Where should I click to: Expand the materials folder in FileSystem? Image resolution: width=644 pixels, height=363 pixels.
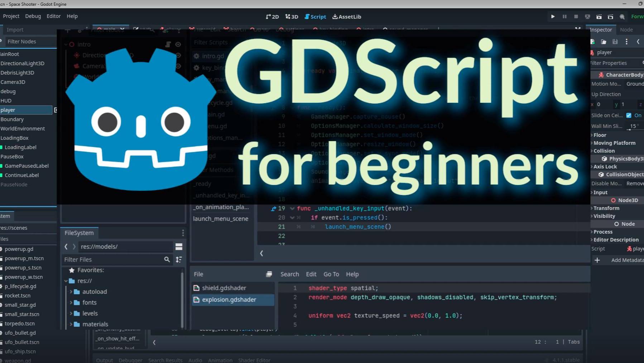click(x=72, y=324)
